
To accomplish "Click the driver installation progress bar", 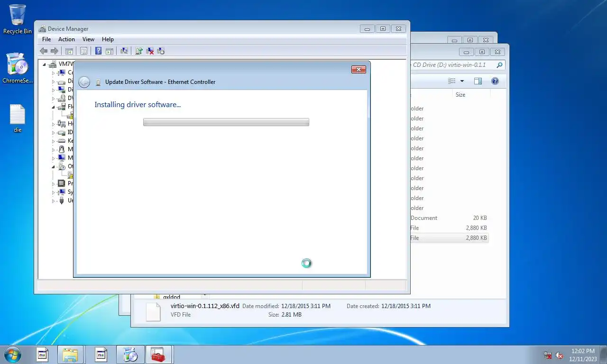I will point(226,122).
